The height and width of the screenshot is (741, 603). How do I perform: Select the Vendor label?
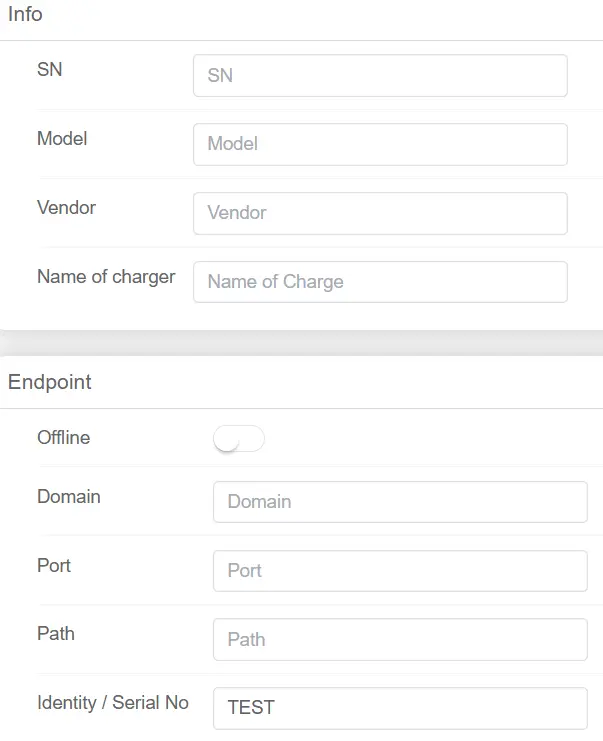pos(66,208)
